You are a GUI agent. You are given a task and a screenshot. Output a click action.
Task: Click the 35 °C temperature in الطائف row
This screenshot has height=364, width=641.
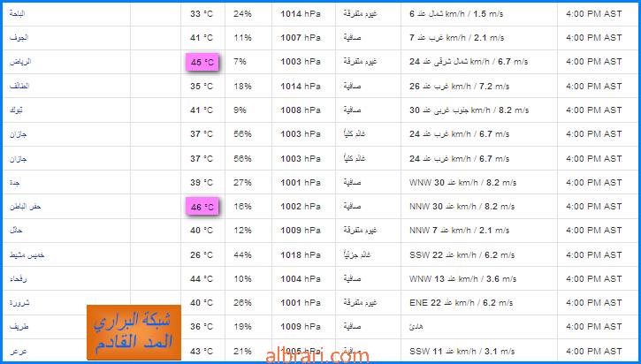click(x=202, y=86)
